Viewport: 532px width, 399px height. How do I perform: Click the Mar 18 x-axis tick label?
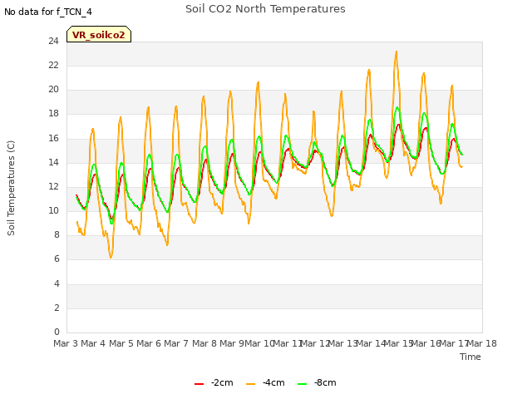pos(482,343)
